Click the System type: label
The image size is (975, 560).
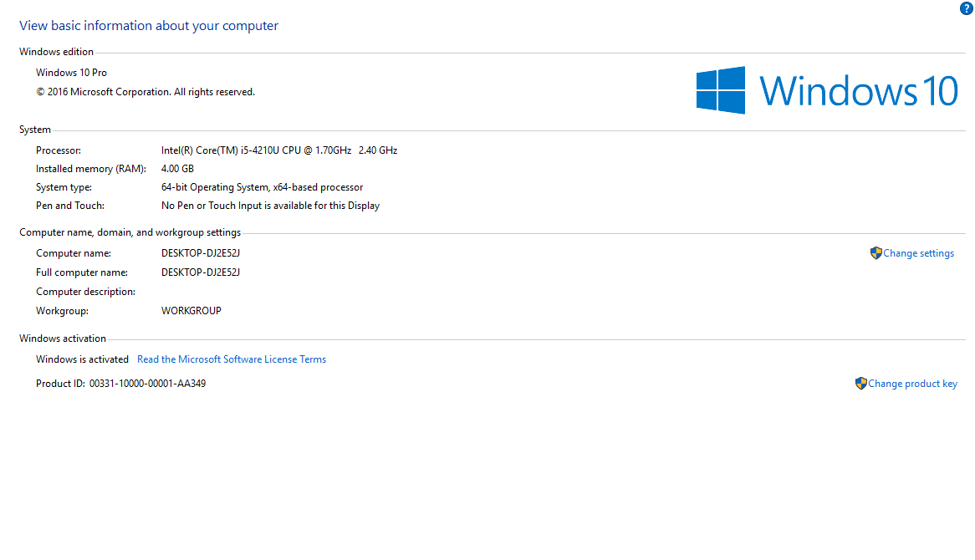(x=64, y=187)
